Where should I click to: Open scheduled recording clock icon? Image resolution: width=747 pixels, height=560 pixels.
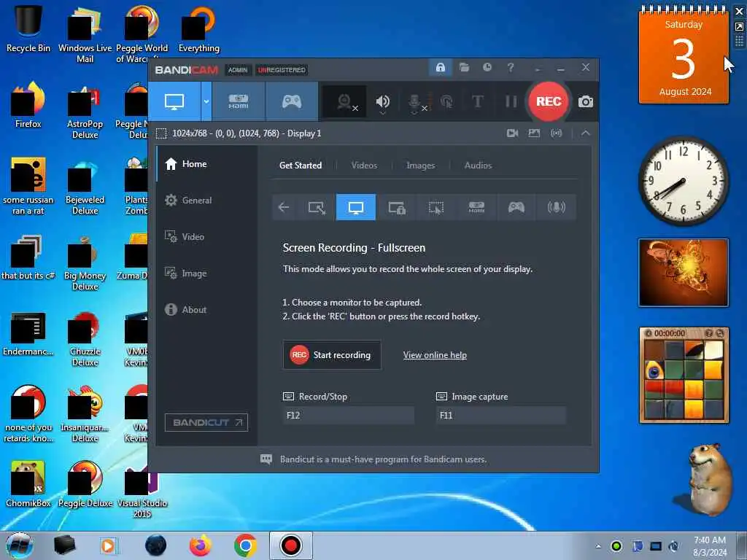[487, 67]
